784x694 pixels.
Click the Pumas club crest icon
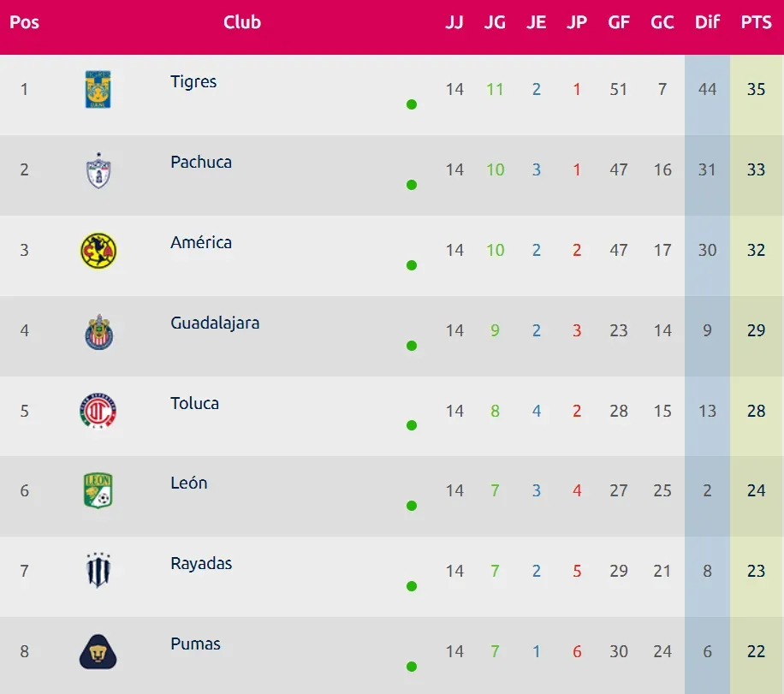coord(98,651)
